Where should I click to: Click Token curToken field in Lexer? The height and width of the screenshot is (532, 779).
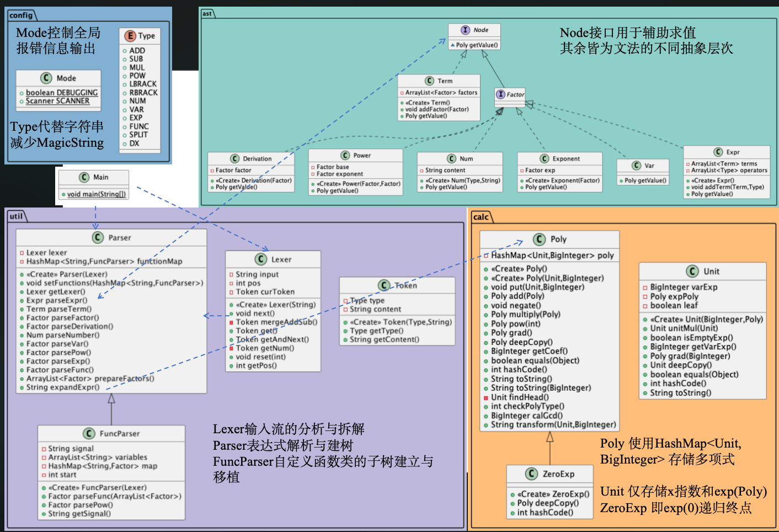pyautogui.click(x=265, y=292)
